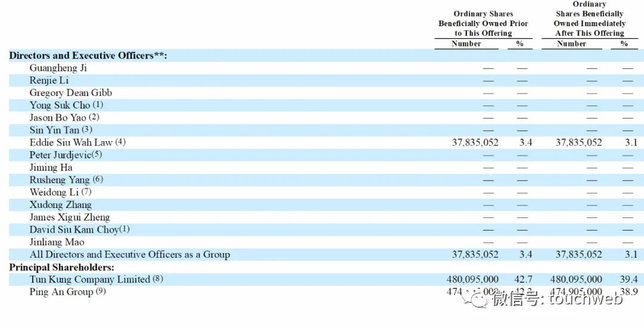The height and width of the screenshot is (327, 644).
Task: Select the name Jiming Ha
Action: click(51, 167)
